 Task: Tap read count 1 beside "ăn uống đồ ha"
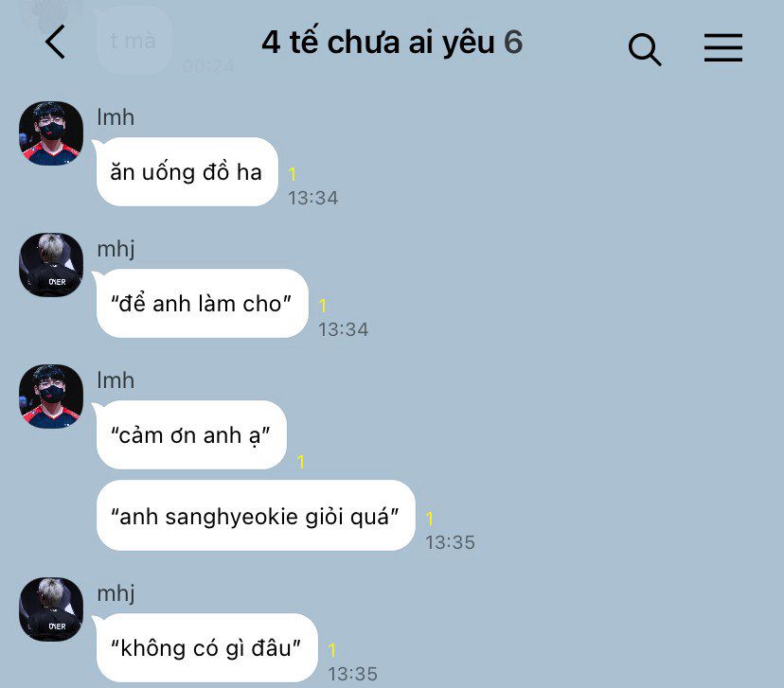pyautogui.click(x=293, y=174)
